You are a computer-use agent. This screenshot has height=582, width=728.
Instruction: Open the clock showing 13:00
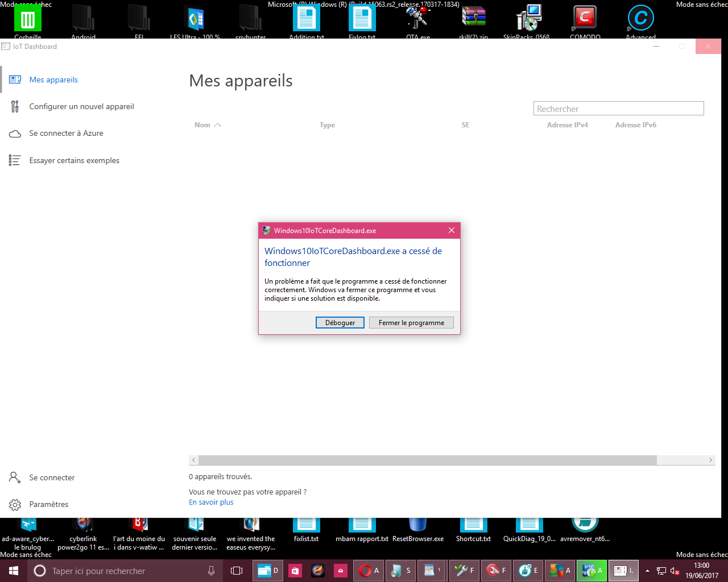(701, 571)
